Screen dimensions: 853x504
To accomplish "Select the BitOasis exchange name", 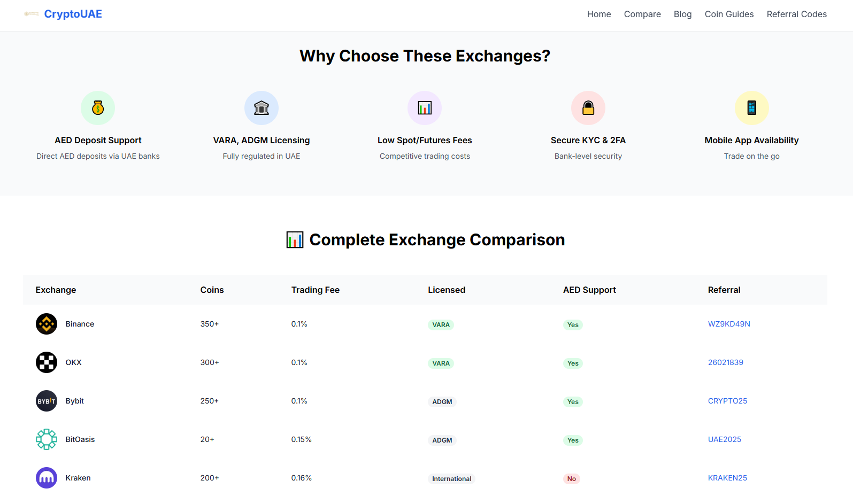I will click(80, 439).
